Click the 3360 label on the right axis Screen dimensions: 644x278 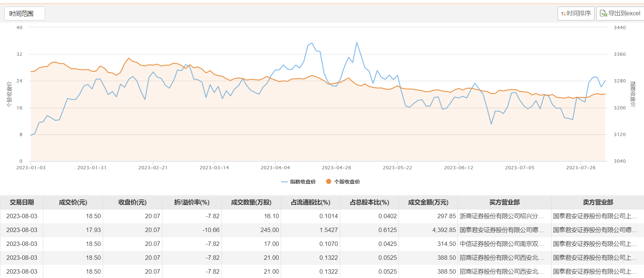620,54
